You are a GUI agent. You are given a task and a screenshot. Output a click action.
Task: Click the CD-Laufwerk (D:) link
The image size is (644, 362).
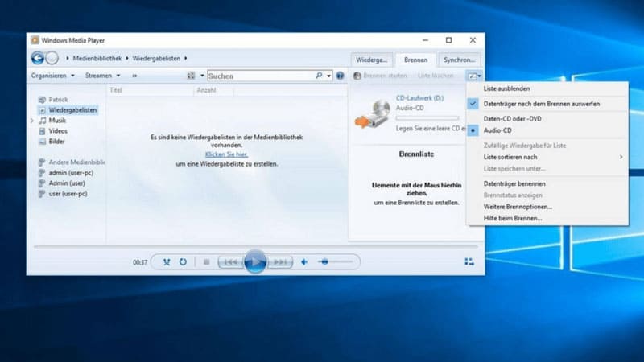[x=419, y=98]
